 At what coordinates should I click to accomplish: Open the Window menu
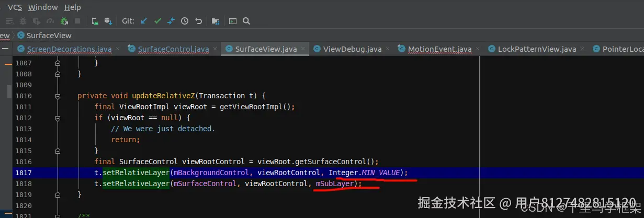tap(43, 7)
